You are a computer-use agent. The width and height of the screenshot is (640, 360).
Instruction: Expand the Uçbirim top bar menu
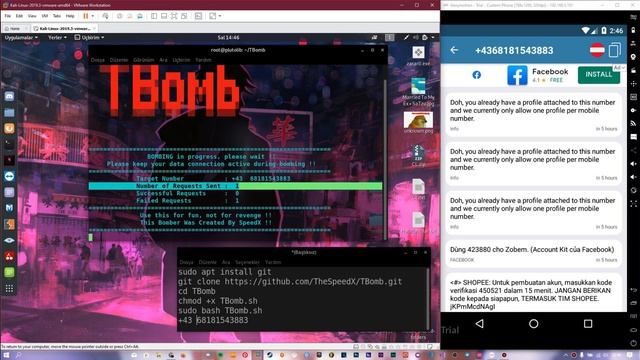pos(89,38)
